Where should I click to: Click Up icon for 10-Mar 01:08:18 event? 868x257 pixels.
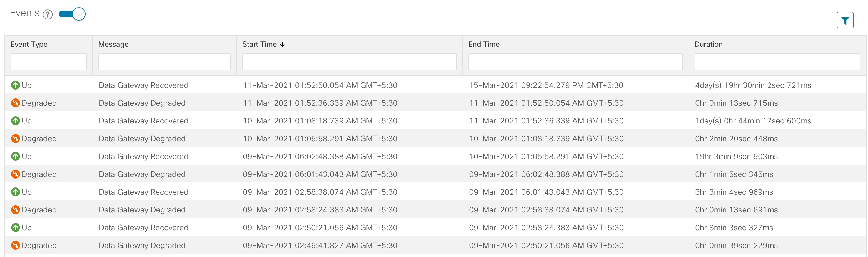[x=16, y=121]
